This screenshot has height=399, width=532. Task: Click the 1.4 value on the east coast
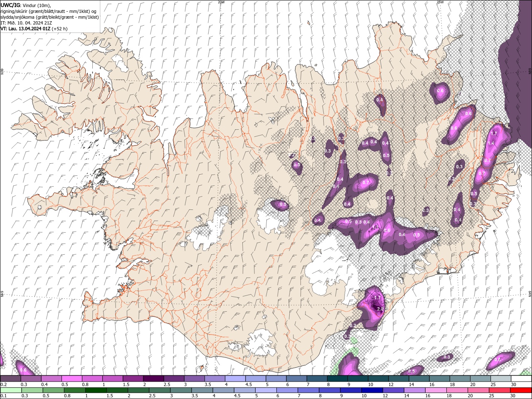(491, 143)
